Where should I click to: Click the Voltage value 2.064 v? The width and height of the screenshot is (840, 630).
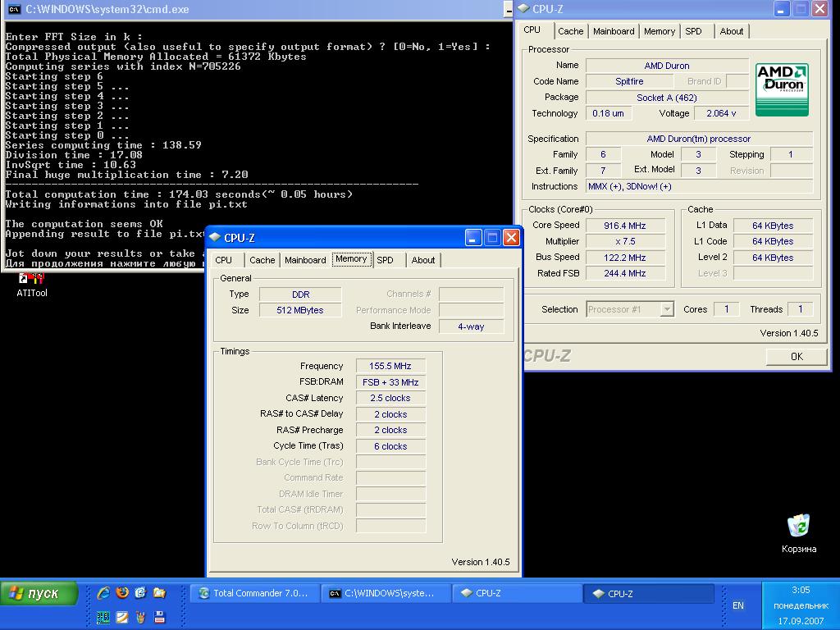(721, 113)
